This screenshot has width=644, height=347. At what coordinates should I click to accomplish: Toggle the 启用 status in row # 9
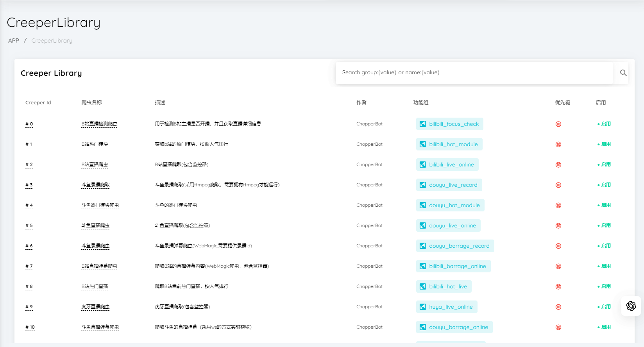(x=604, y=307)
